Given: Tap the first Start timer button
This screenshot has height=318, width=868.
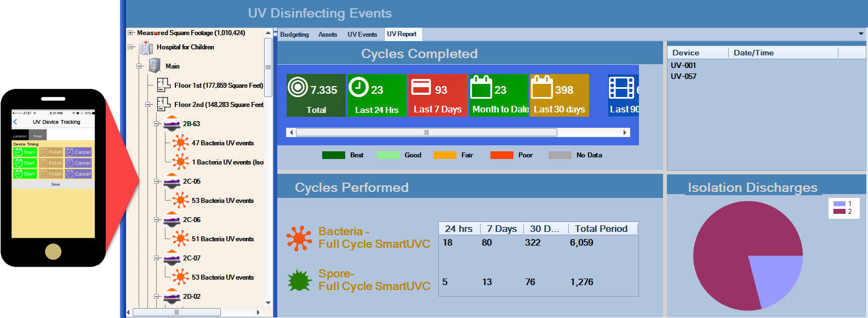Looking at the screenshot, I should point(25,152).
